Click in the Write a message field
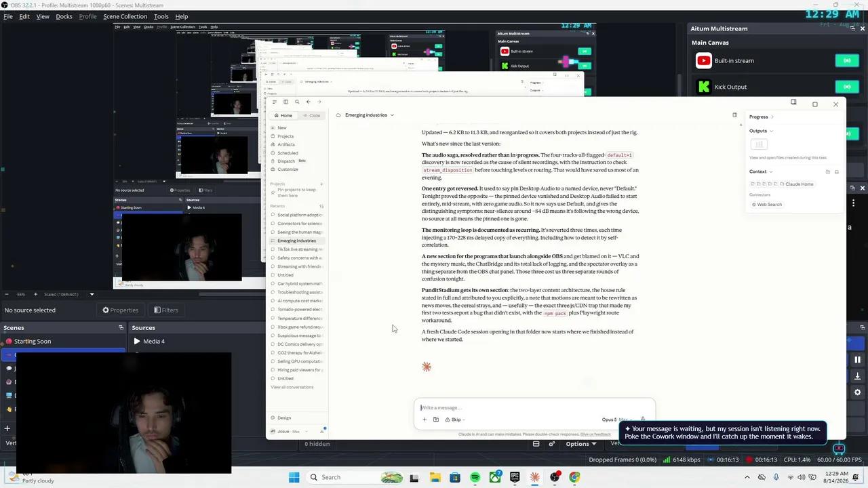Screen dimensions: 868x488 [534, 408]
